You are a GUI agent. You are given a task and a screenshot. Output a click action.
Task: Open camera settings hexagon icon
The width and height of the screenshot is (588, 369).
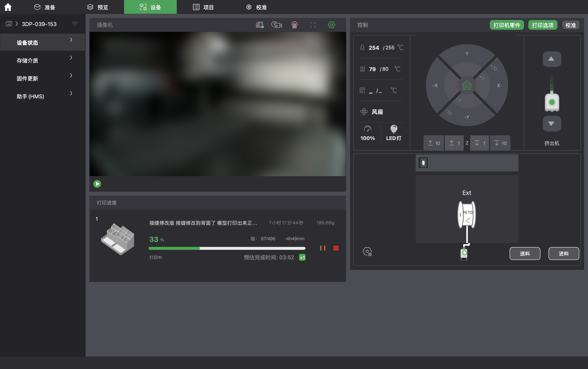(x=332, y=25)
